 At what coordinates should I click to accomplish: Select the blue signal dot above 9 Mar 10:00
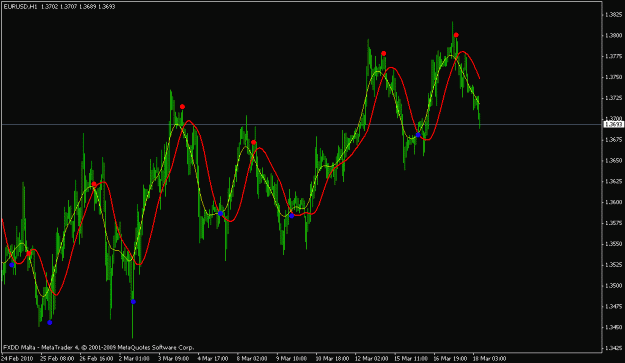[291, 216]
